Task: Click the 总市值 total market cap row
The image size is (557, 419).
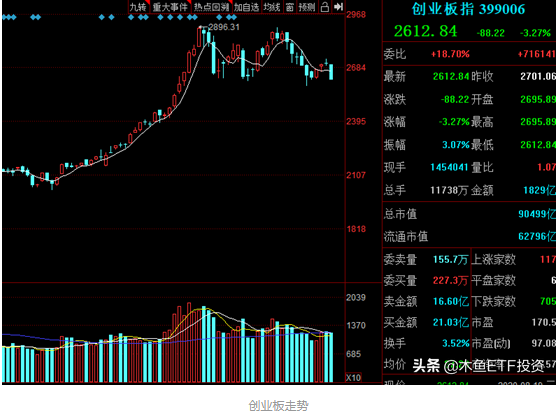Action: (x=469, y=214)
